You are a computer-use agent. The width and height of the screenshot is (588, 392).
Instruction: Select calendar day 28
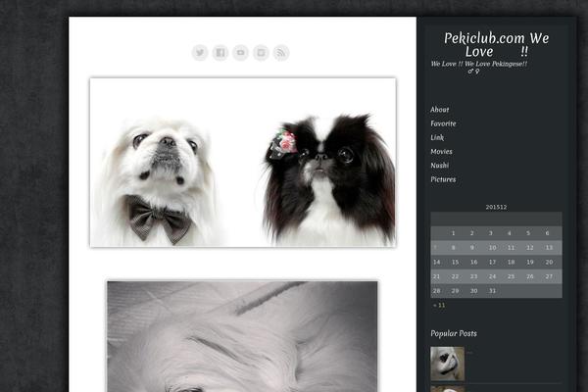tap(436, 291)
